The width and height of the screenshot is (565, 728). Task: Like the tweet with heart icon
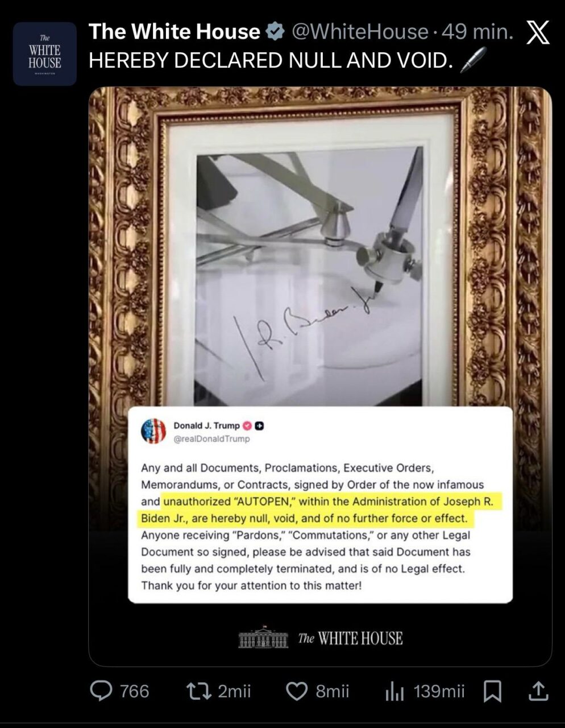click(x=296, y=692)
